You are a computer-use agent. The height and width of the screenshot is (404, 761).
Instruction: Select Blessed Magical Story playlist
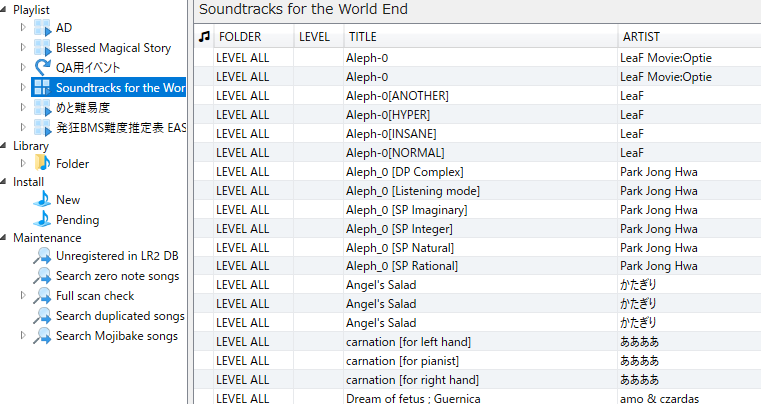[114, 48]
